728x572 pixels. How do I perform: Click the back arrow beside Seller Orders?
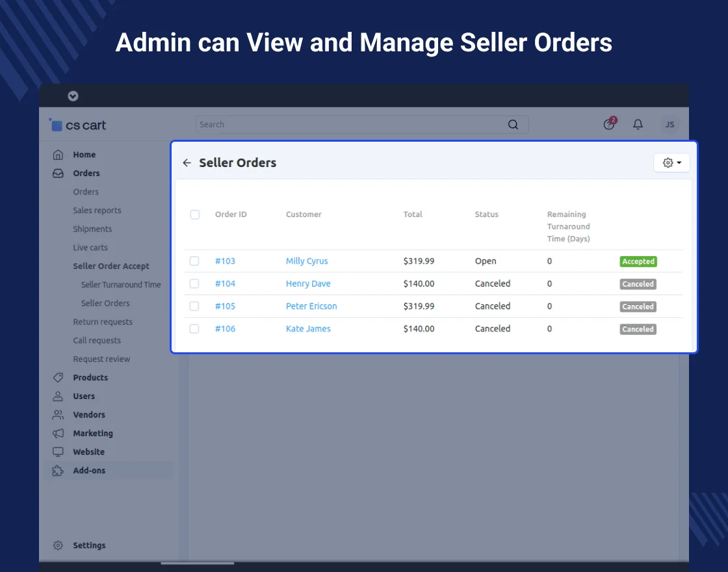(187, 163)
